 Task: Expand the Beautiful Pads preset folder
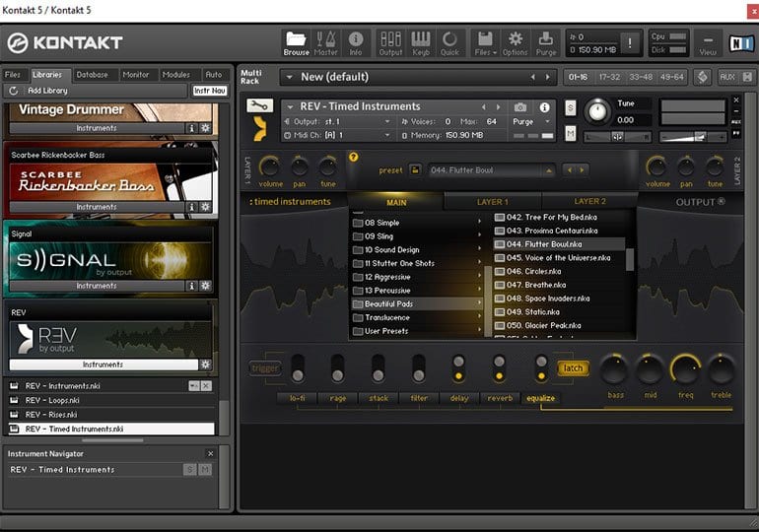(x=388, y=304)
